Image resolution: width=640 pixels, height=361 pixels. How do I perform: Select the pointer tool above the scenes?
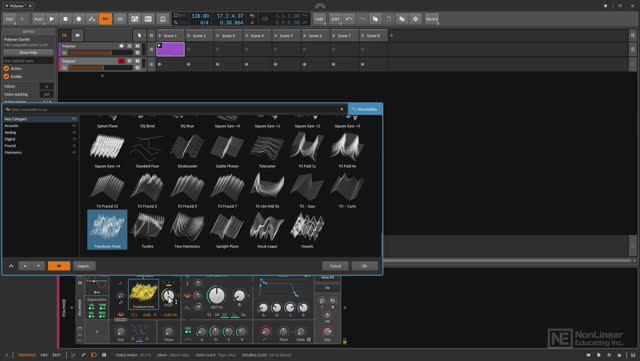[x=139, y=36]
